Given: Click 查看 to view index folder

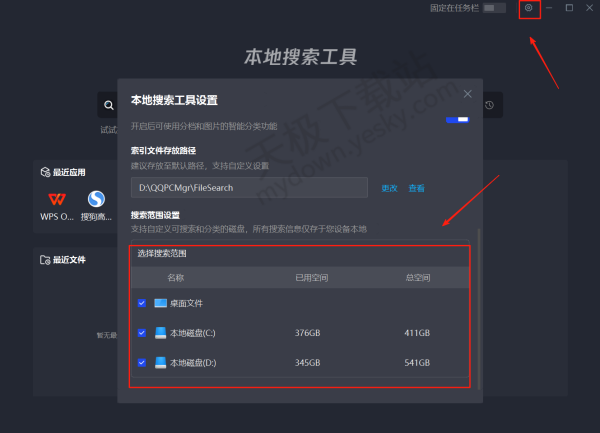Looking at the screenshot, I should coord(416,188).
